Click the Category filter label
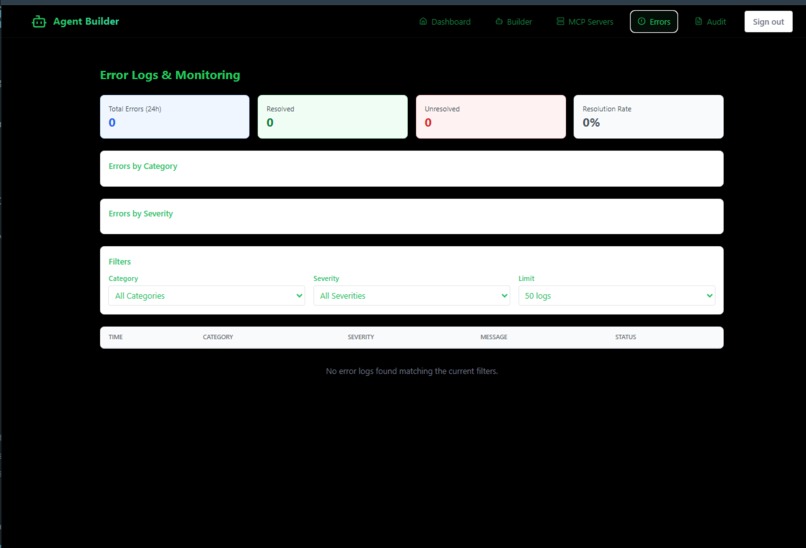Image resolution: width=806 pixels, height=548 pixels. tap(123, 279)
